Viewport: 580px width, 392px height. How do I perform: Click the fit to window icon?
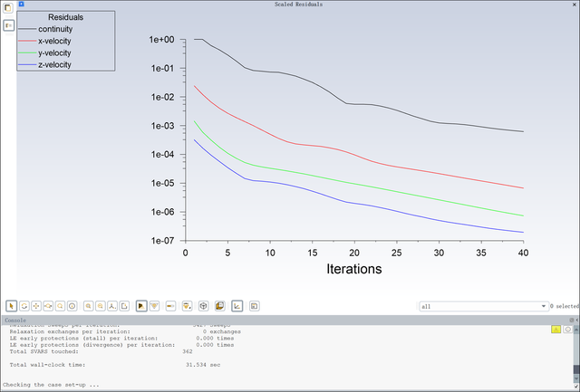pos(89,306)
